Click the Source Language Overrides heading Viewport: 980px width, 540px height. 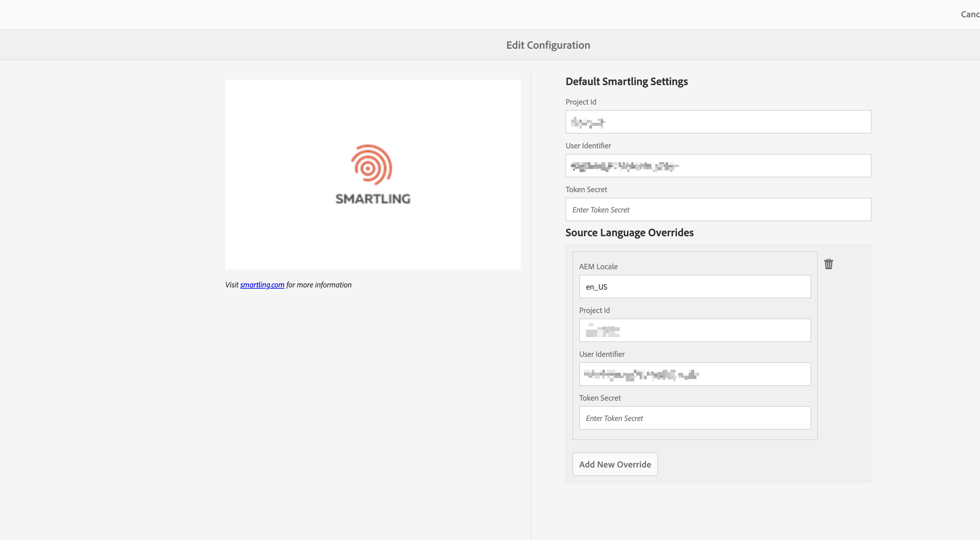click(x=629, y=233)
